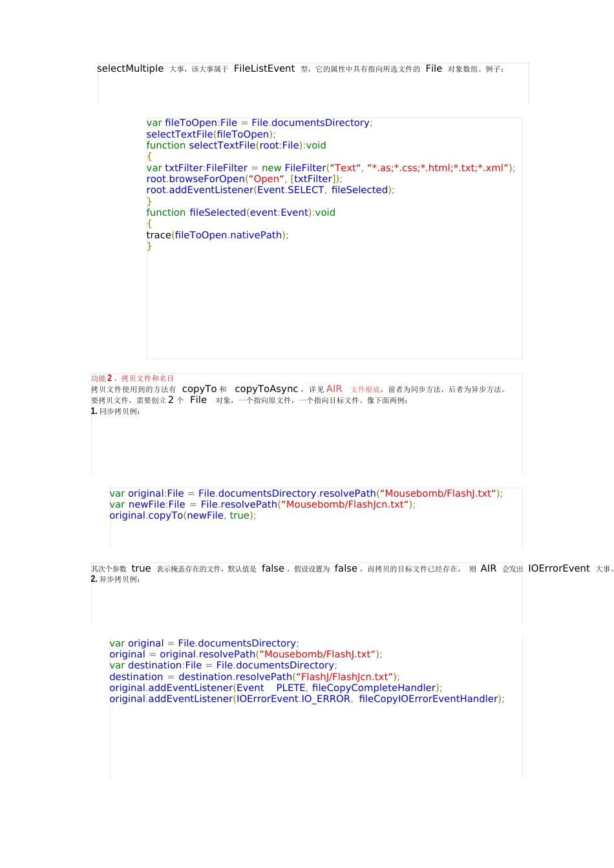Click 'IOErrorEvent' in the overwrite explanation paragraph
614x868 pixels.
point(558,568)
